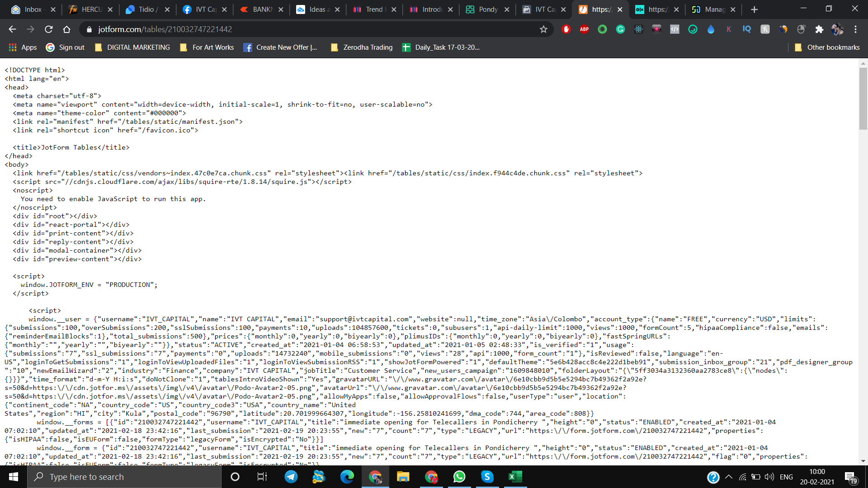Open the React Developer Tools extension icon
This screenshot has height=488, width=868.
(x=638, y=29)
